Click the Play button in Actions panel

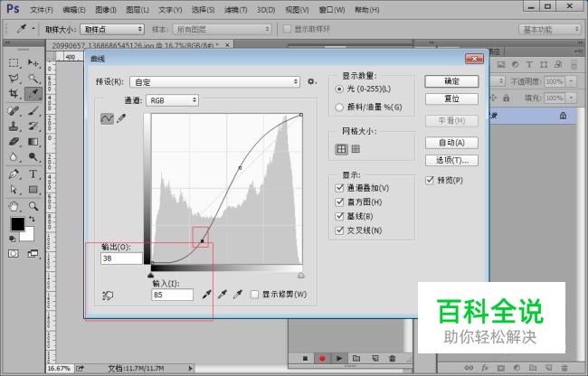click(x=339, y=359)
